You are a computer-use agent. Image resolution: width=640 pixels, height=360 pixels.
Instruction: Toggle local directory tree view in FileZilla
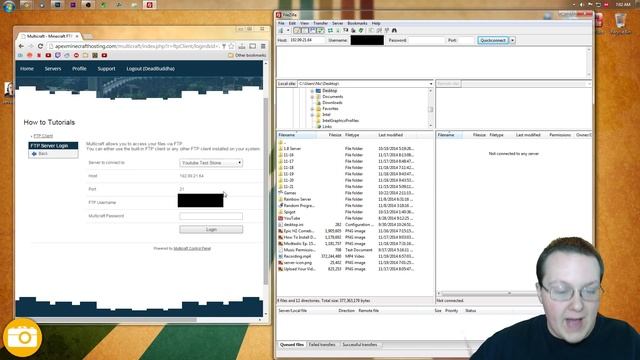click(304, 31)
